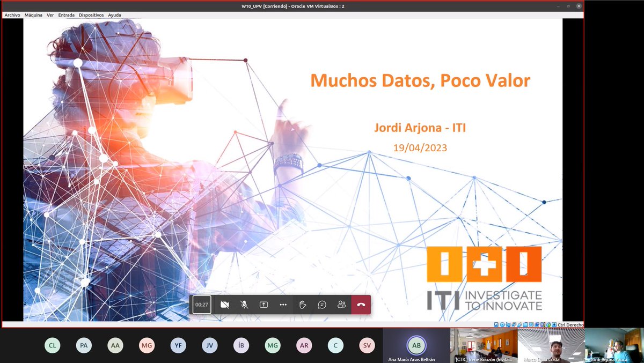Click the 00:27 call timer
The height and width of the screenshot is (363, 644).
202,305
